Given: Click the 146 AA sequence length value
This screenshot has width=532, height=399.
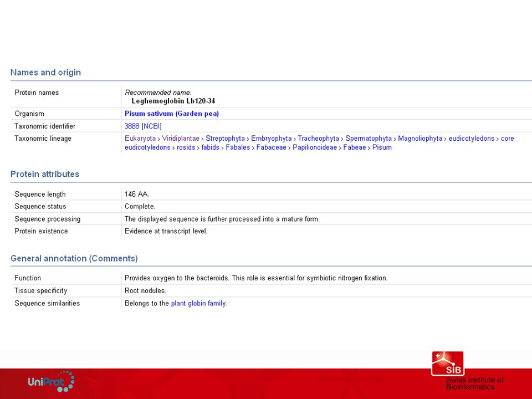Looking at the screenshot, I should tap(137, 194).
